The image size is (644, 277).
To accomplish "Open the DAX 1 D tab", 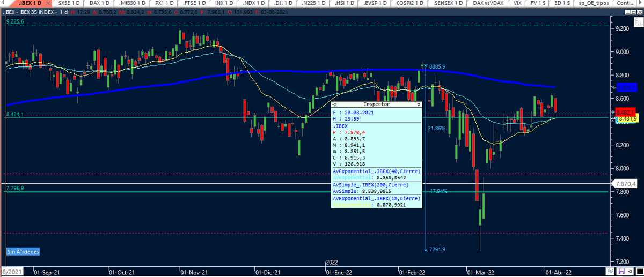I will point(100,3).
